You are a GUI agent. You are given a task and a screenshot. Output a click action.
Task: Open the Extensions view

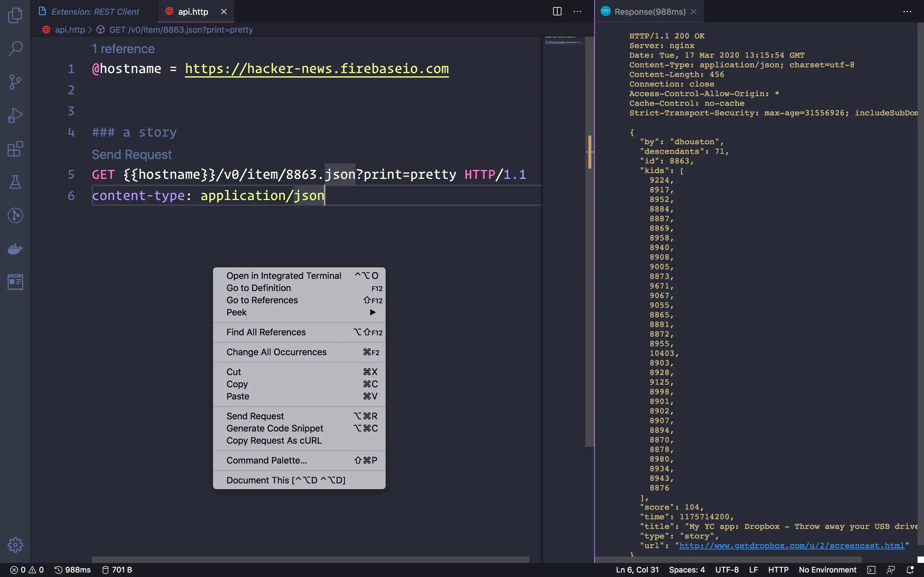click(x=15, y=149)
